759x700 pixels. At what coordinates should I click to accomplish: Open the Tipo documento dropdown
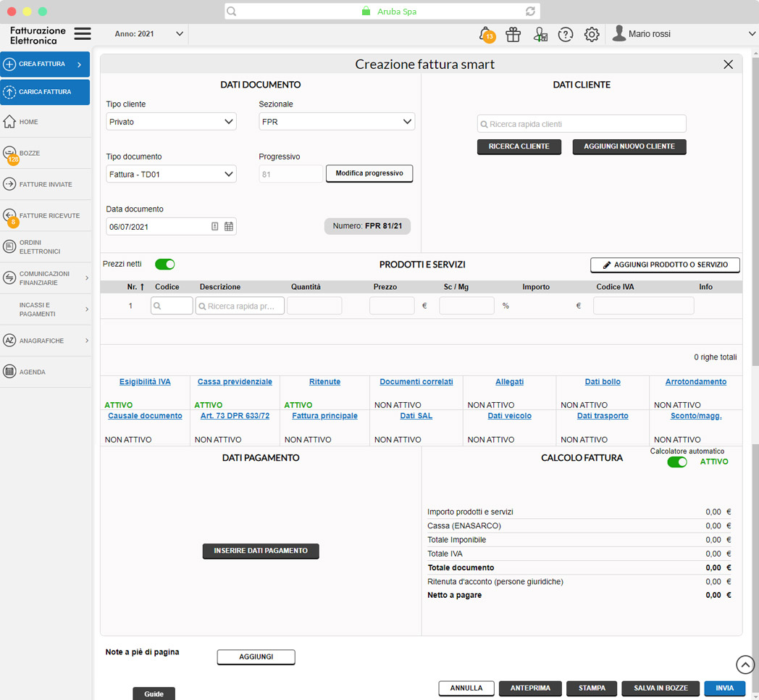172,174
